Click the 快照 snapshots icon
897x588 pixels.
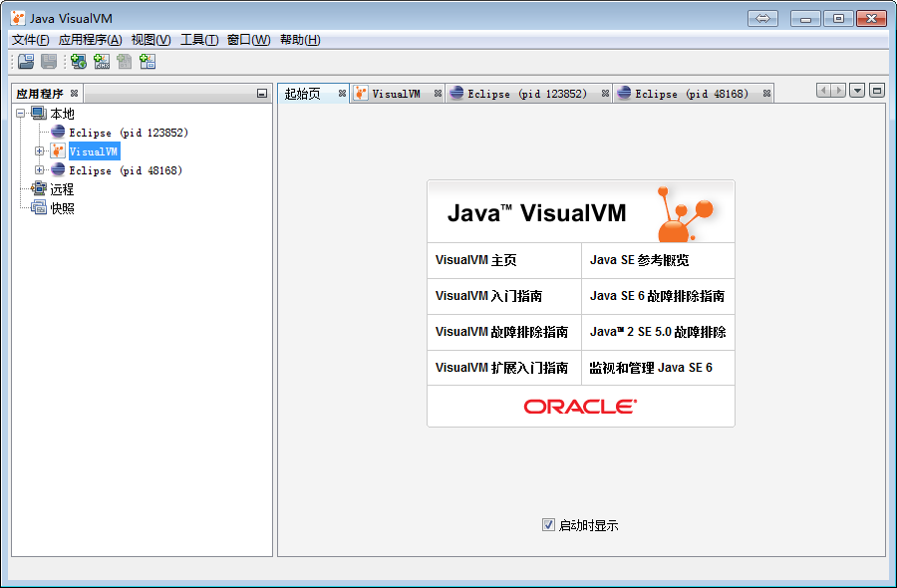click(39, 207)
